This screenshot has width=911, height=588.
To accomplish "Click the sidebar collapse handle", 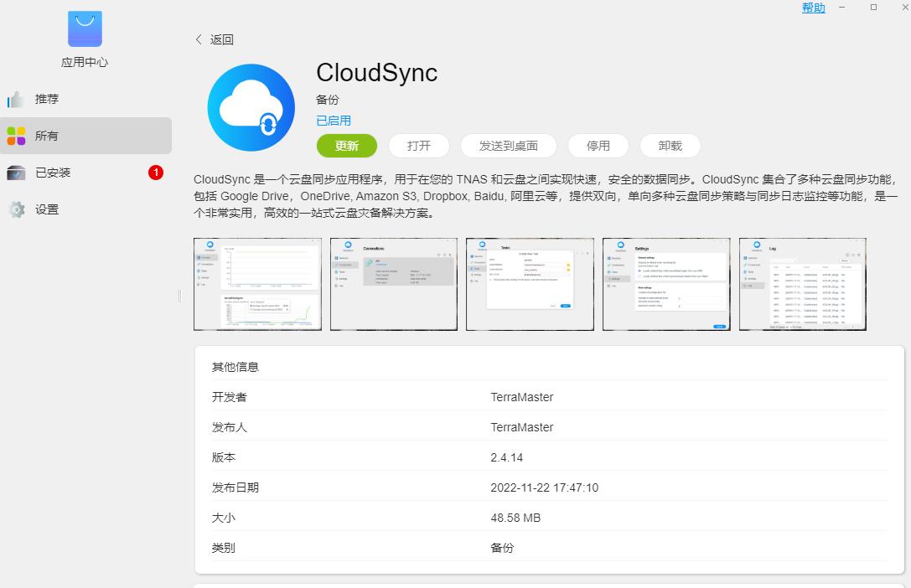I will (179, 295).
